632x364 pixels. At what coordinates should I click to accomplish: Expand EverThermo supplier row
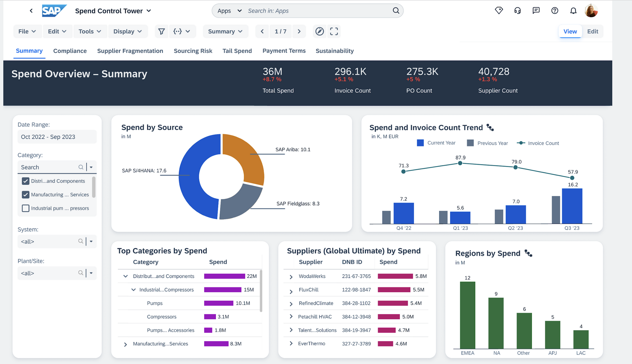click(291, 343)
